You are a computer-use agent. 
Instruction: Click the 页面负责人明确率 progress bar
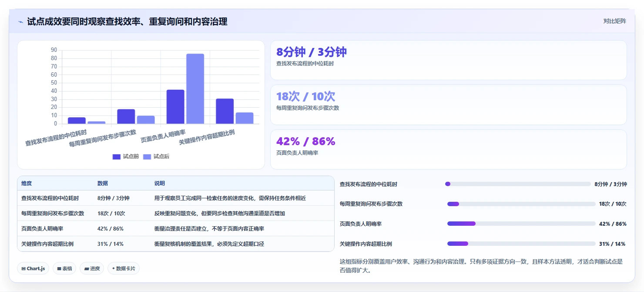(x=521, y=224)
